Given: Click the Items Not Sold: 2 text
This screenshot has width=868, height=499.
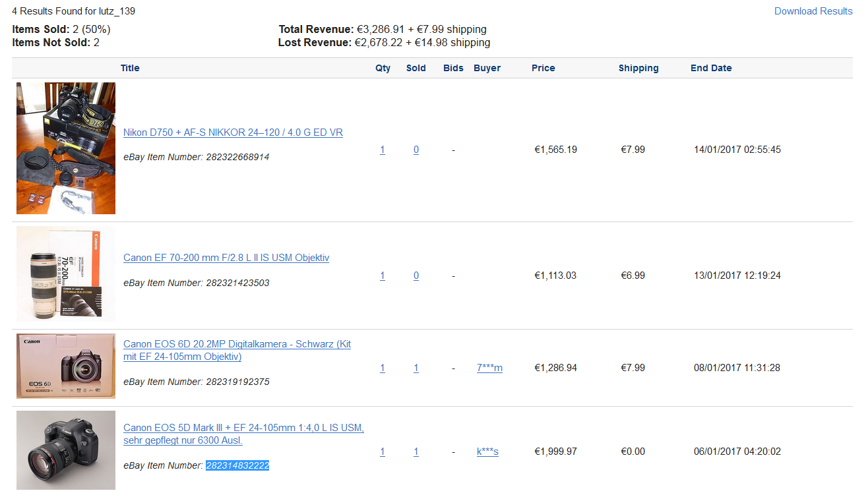Looking at the screenshot, I should [x=56, y=43].
